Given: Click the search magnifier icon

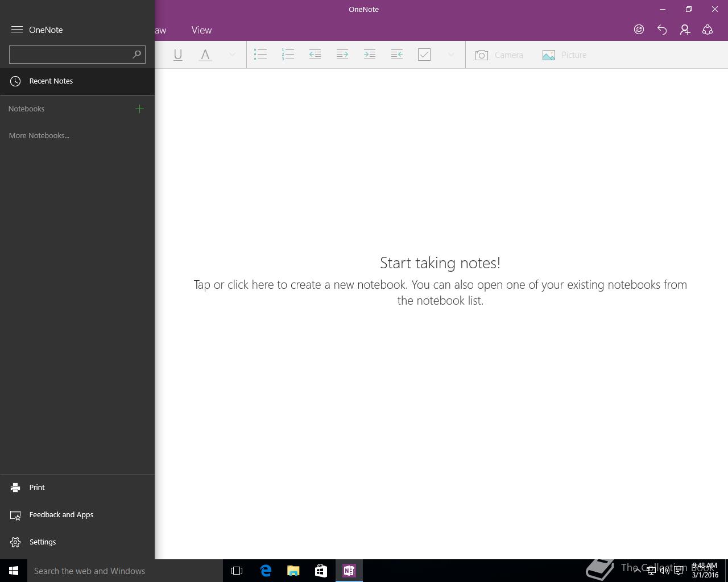Looking at the screenshot, I should coord(136,55).
